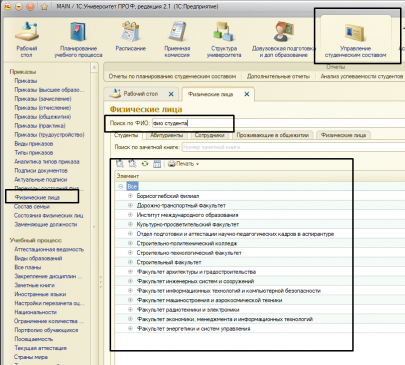Expand Культурно-просветительский факультет node
405x365 pixels.
[130, 224]
